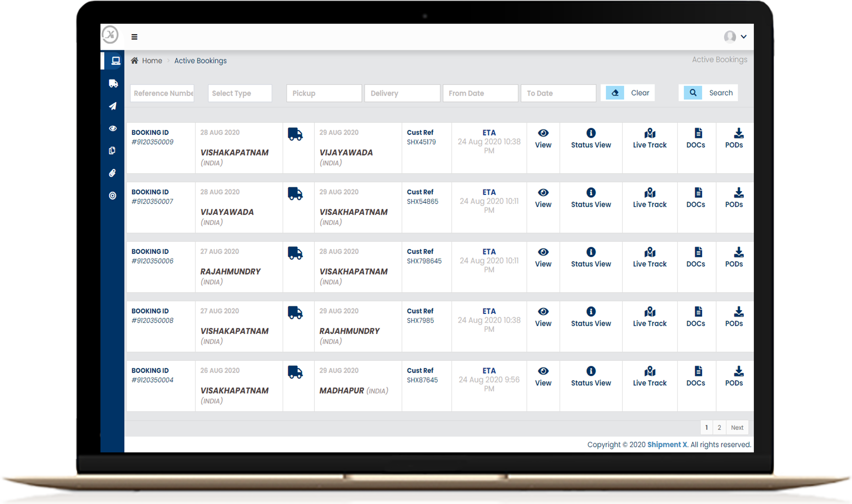Open the Select Type dropdown

point(240,93)
